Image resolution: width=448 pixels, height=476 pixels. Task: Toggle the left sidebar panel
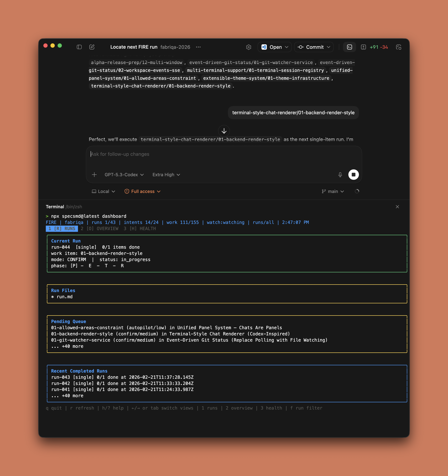pyautogui.click(x=79, y=47)
